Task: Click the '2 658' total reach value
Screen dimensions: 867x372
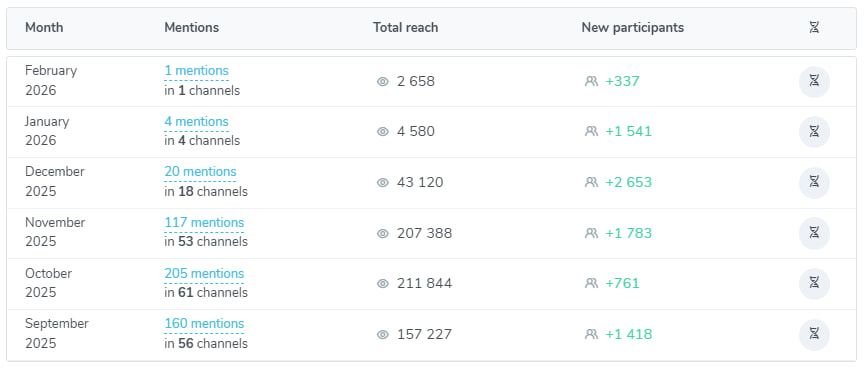Action: (416, 82)
